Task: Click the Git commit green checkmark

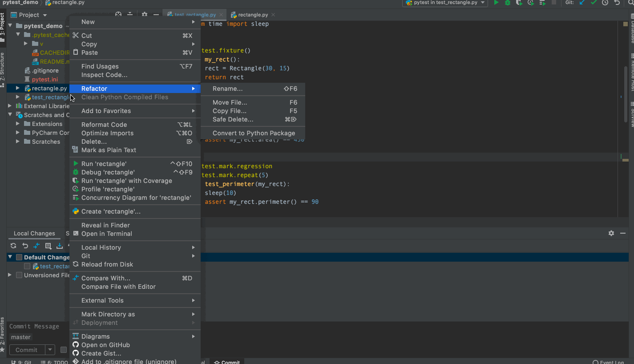Action: pos(594,3)
